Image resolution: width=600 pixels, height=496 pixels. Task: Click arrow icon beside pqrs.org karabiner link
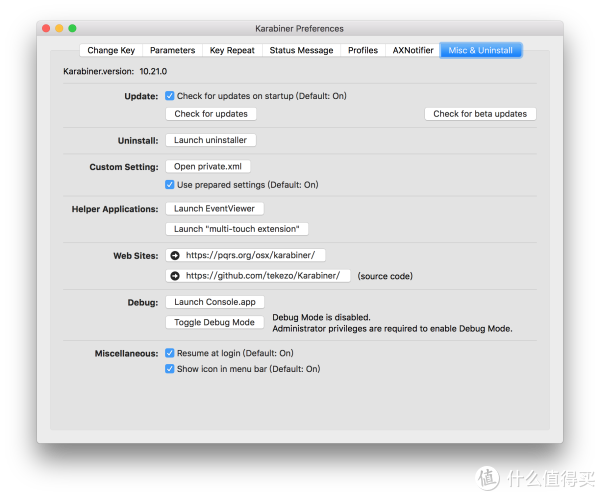175,255
